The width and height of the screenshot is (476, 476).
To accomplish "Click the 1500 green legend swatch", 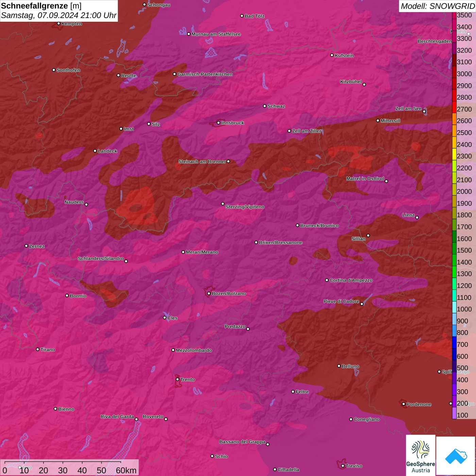I will point(454,248).
